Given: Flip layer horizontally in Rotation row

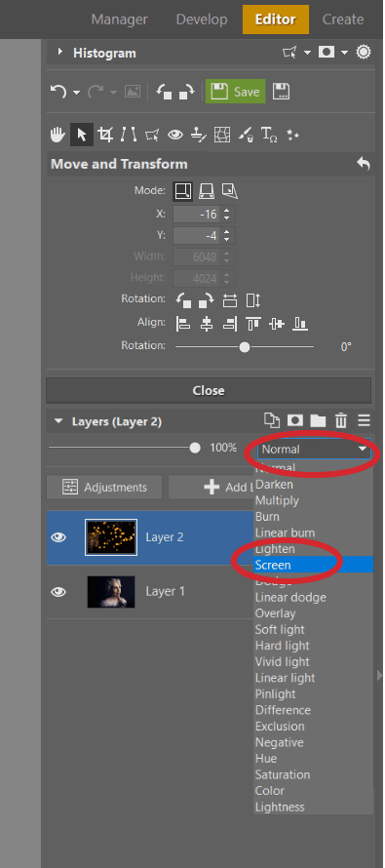Looking at the screenshot, I should click(230, 300).
